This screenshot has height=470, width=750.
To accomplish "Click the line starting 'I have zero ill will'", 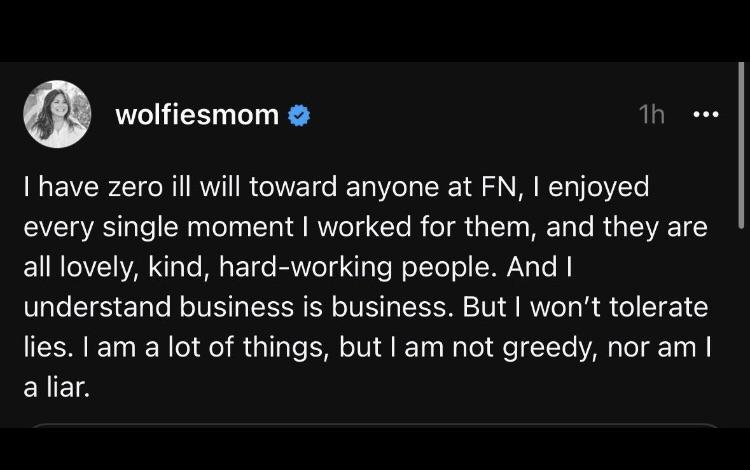I will (x=336, y=187).
